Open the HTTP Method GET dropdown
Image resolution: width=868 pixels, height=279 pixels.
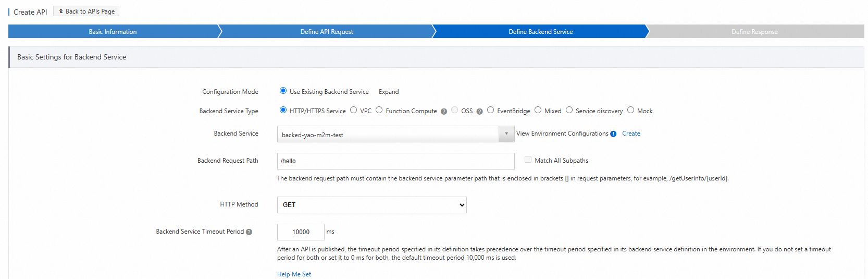[372, 205]
